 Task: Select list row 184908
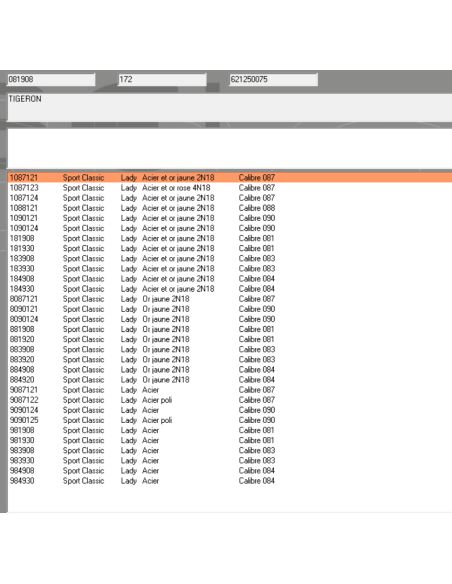pos(230,279)
